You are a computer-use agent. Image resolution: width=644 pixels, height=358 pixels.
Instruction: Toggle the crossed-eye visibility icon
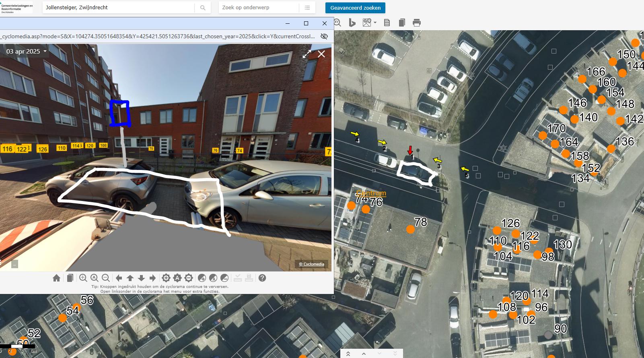coord(324,36)
